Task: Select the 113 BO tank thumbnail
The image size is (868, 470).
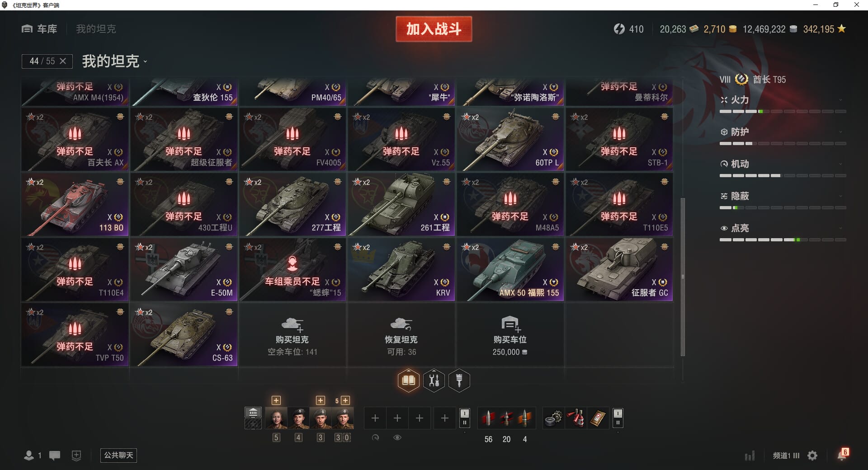Action: click(75, 205)
